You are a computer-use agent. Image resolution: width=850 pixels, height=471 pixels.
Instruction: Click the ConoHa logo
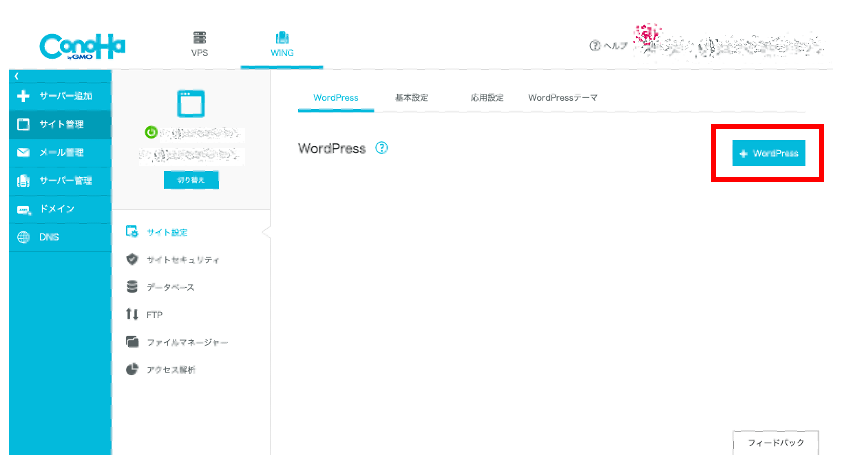coord(82,47)
